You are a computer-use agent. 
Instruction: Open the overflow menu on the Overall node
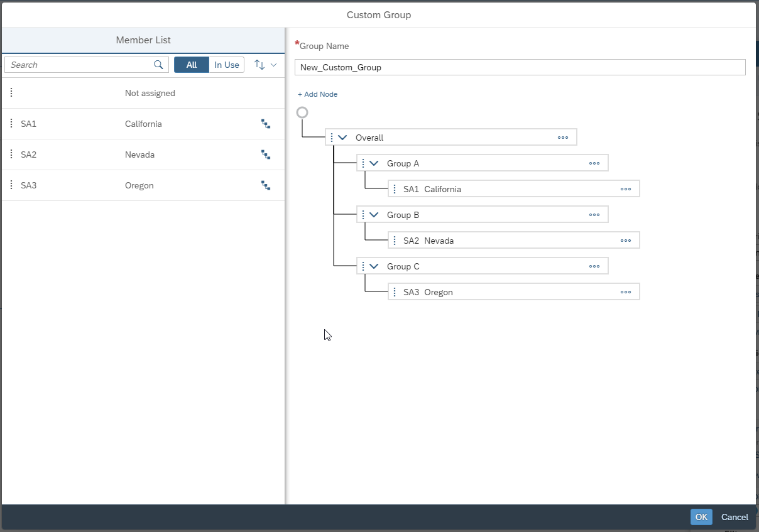tap(563, 137)
